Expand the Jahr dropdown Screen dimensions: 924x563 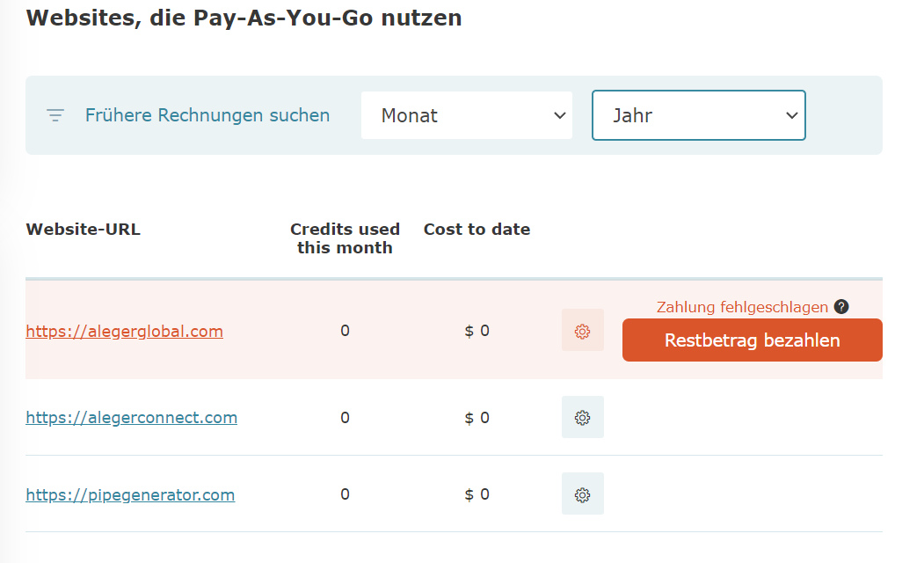click(698, 115)
